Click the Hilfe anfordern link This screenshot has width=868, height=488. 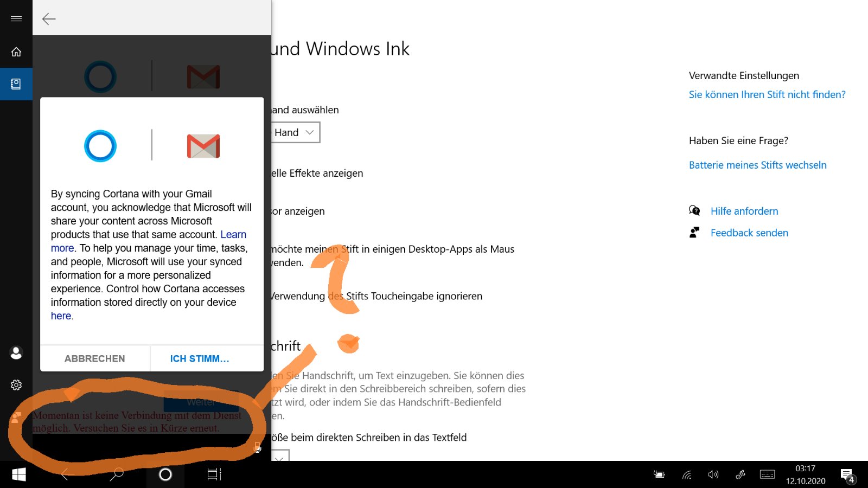pyautogui.click(x=744, y=211)
